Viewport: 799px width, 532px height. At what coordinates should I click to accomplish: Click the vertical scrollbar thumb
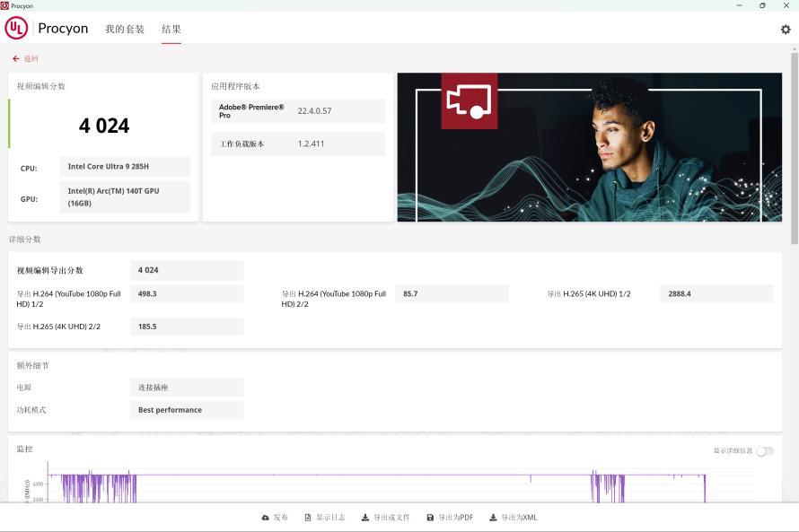[794, 148]
